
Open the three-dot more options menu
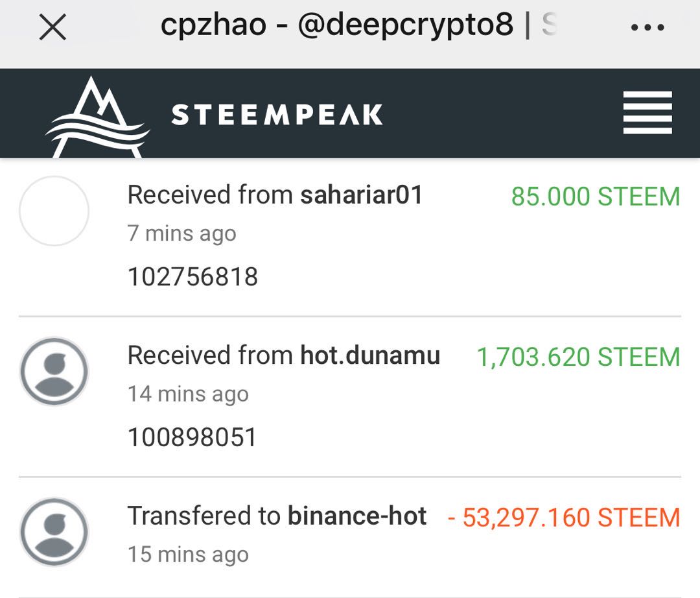[x=647, y=28]
